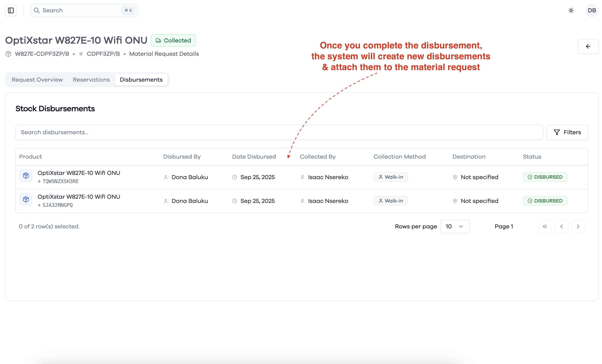The height and width of the screenshot is (364, 602).
Task: Toggle the sidebar panel icon
Action: pos(11,10)
